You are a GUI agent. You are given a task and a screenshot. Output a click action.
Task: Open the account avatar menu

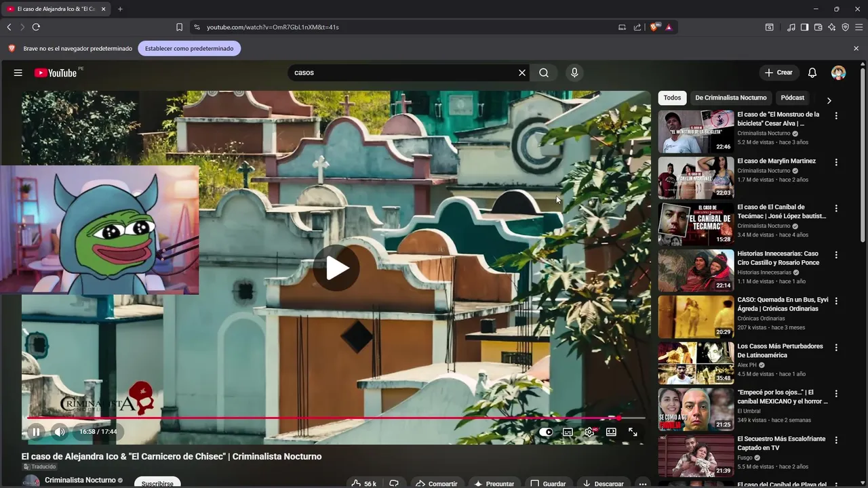[839, 73]
